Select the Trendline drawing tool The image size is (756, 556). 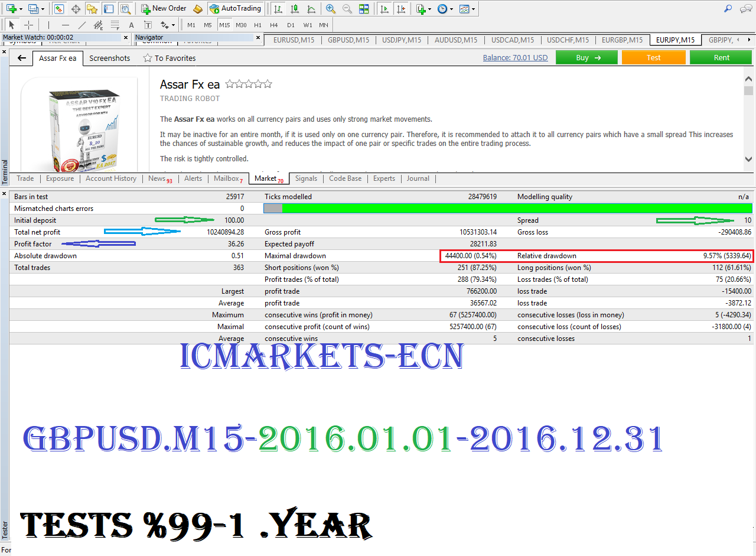click(82, 25)
